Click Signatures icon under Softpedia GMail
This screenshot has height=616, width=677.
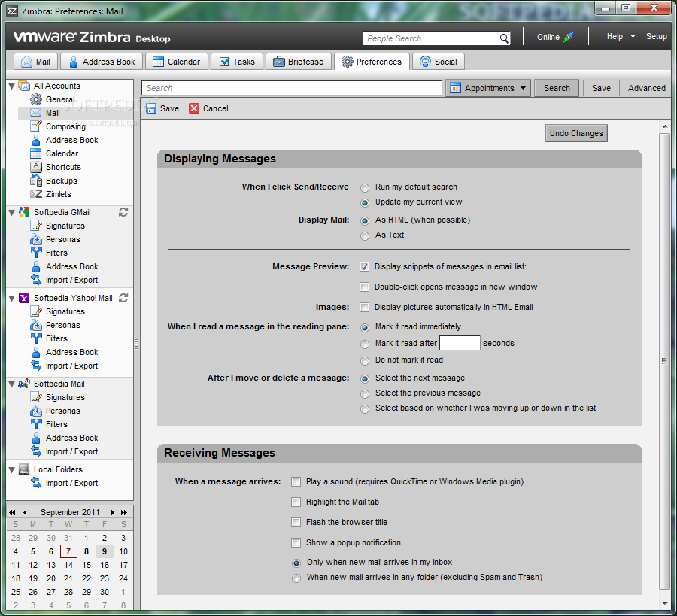(x=36, y=226)
